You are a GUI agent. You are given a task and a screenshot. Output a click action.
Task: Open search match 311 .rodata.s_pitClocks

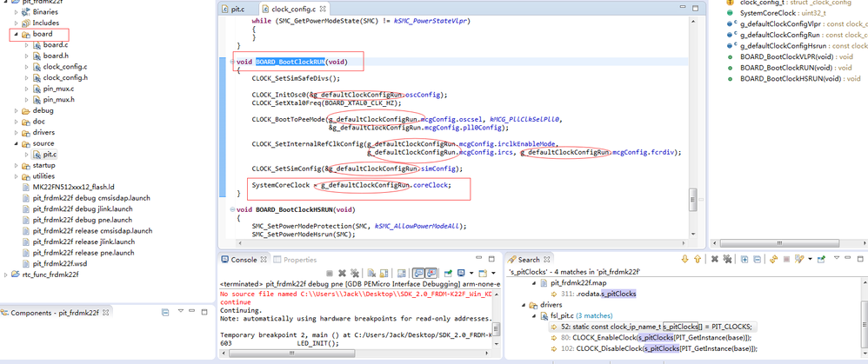(593, 294)
